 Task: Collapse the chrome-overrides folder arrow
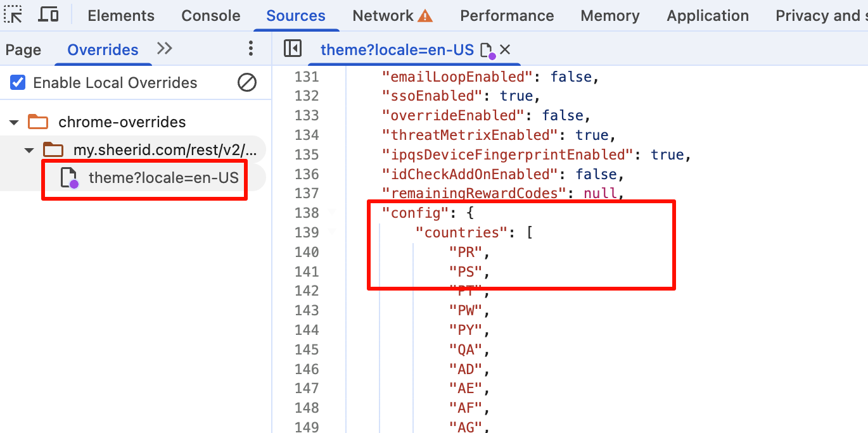click(15, 122)
